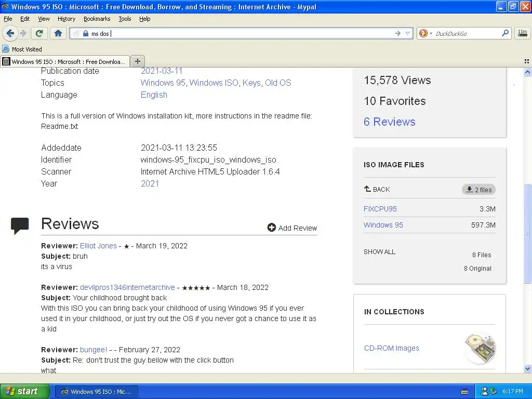Click BACK in ISO image files
Screen dimensions: 532x399
(377, 189)
